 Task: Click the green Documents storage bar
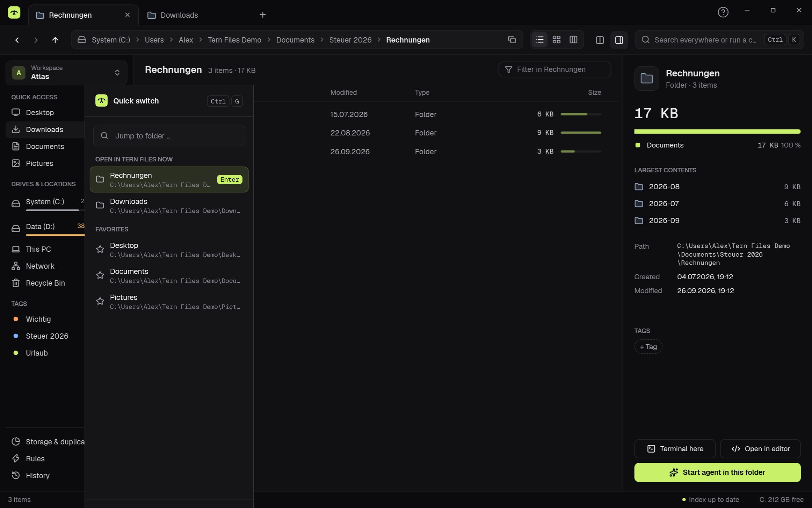[x=717, y=132]
